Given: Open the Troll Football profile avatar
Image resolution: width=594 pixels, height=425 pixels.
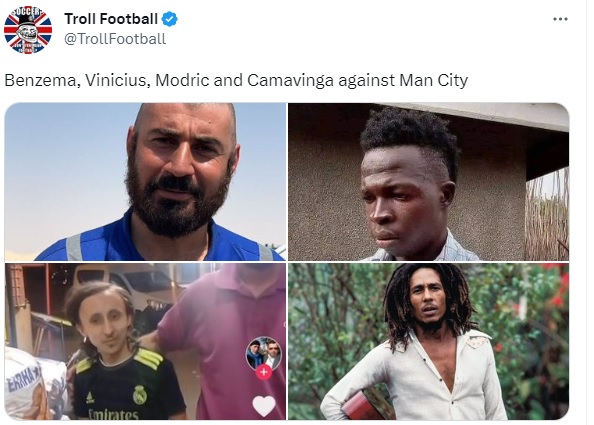Looking at the screenshot, I should (28, 30).
